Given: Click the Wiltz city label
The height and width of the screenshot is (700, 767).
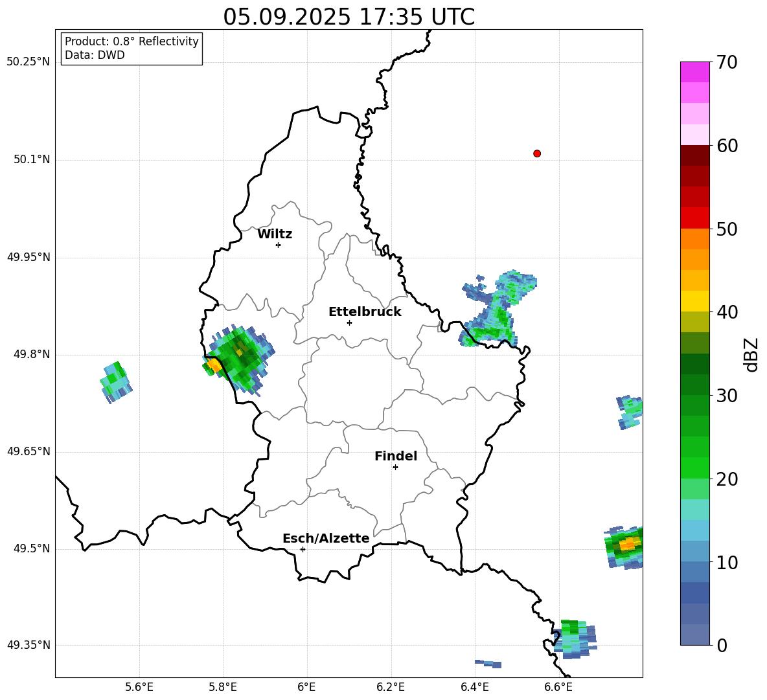Looking at the screenshot, I should pos(275,234).
